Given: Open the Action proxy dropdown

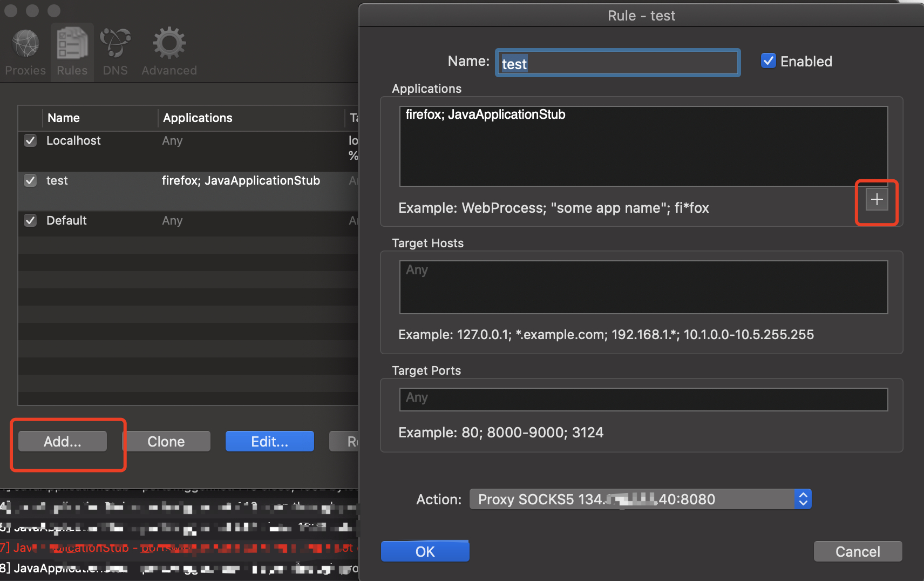Looking at the screenshot, I should coord(631,499).
